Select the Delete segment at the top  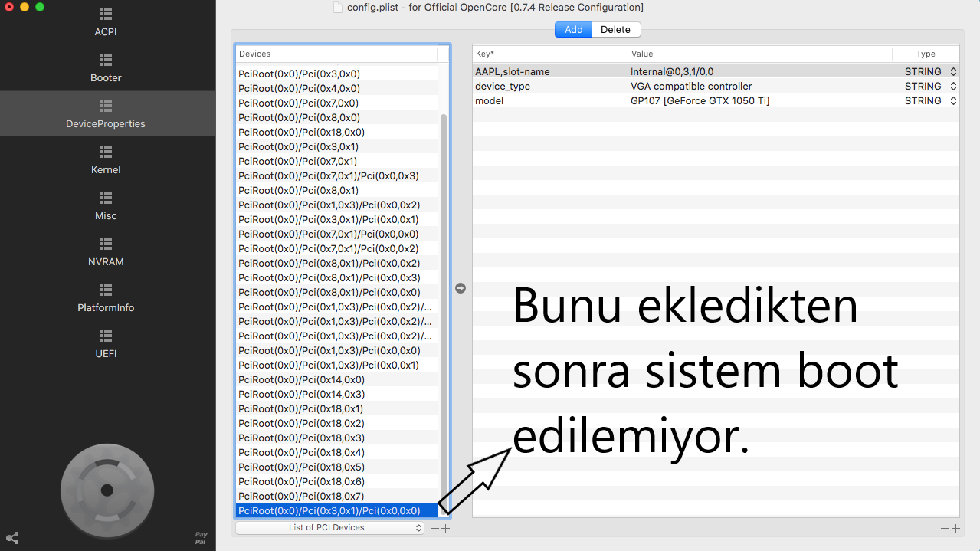(x=615, y=30)
